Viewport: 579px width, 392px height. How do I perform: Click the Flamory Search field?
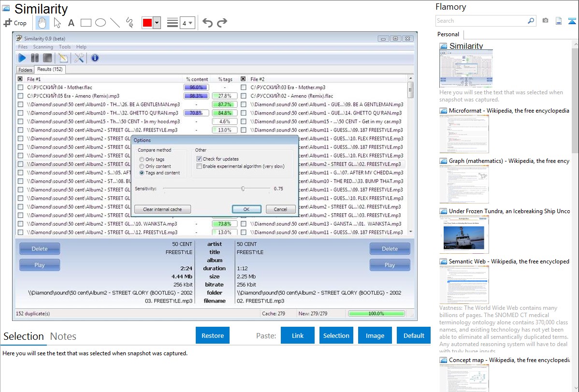(481, 21)
